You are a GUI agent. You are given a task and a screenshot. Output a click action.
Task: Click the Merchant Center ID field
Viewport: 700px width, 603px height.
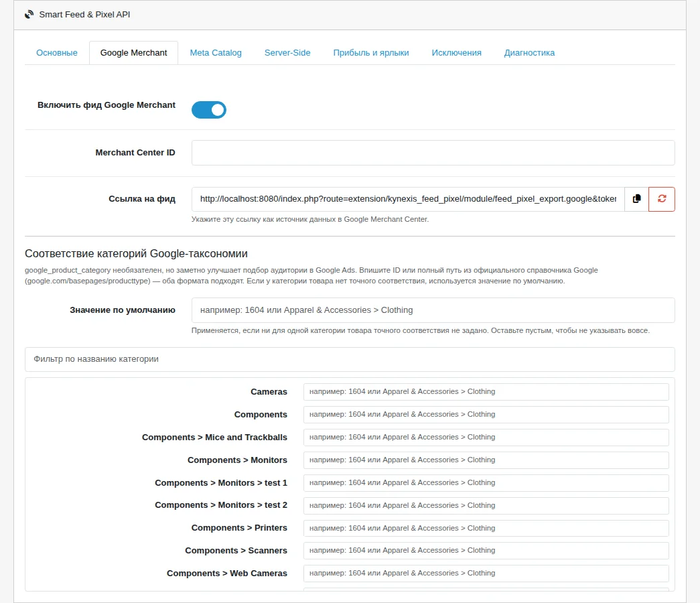tap(433, 153)
